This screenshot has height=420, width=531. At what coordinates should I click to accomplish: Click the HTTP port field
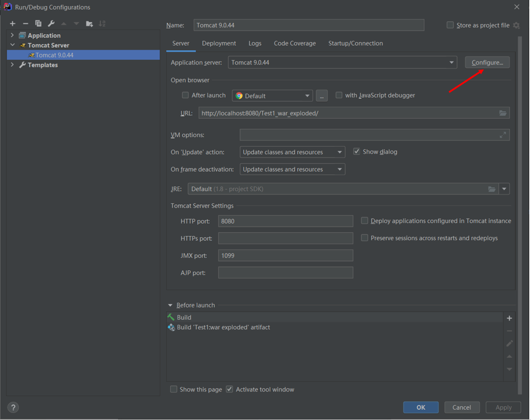pyautogui.click(x=285, y=221)
